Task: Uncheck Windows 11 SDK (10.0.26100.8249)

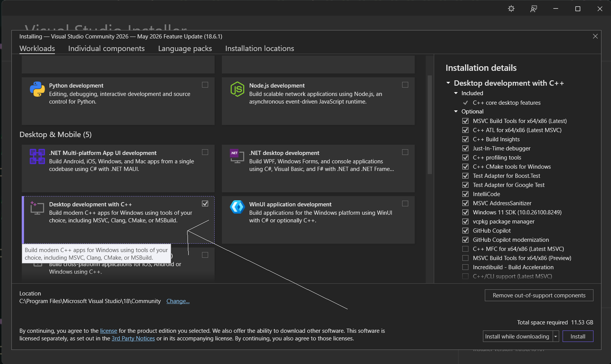Action: [465, 212]
